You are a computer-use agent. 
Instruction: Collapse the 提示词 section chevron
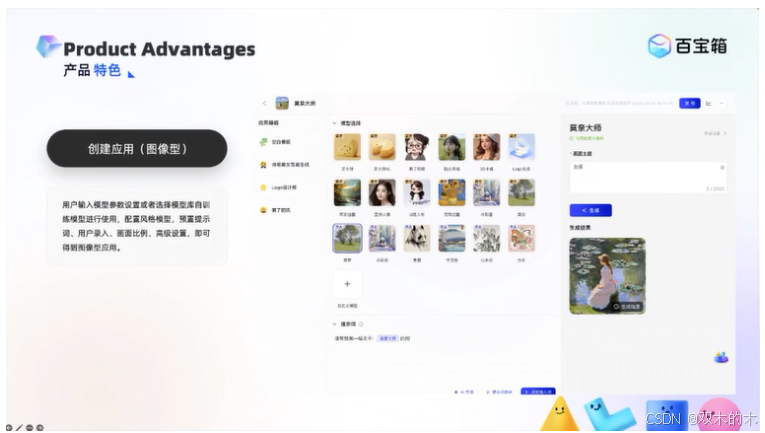[x=335, y=324]
